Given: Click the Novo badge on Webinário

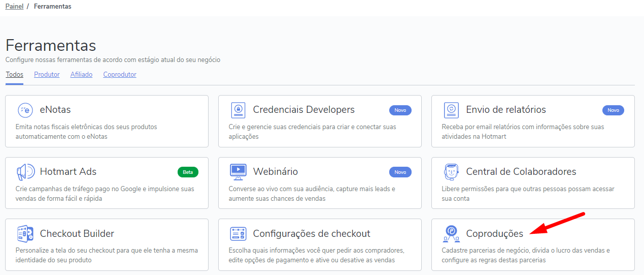Looking at the screenshot, I should [x=400, y=172].
